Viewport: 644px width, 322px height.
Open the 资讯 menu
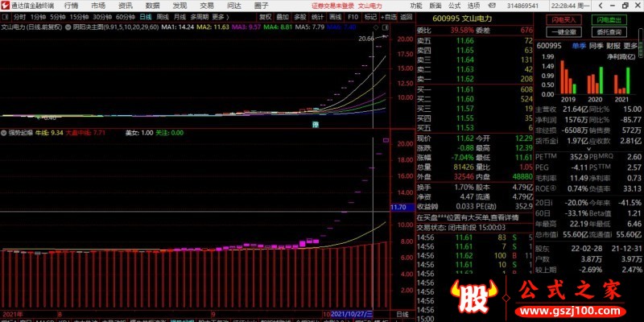pyautogui.click(x=126, y=6)
